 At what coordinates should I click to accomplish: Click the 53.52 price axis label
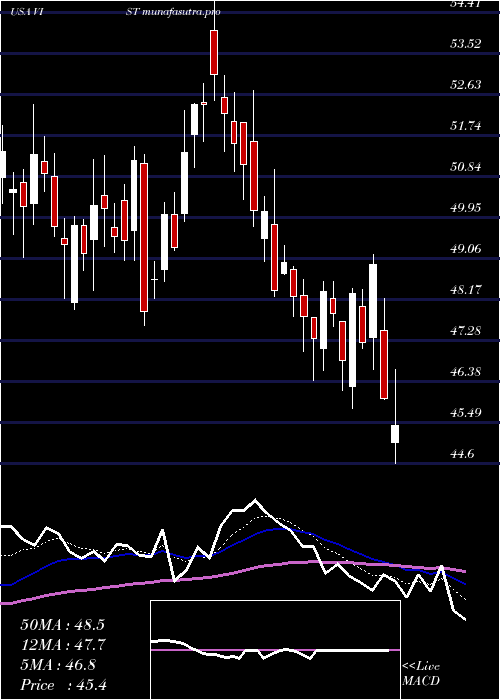(x=466, y=44)
